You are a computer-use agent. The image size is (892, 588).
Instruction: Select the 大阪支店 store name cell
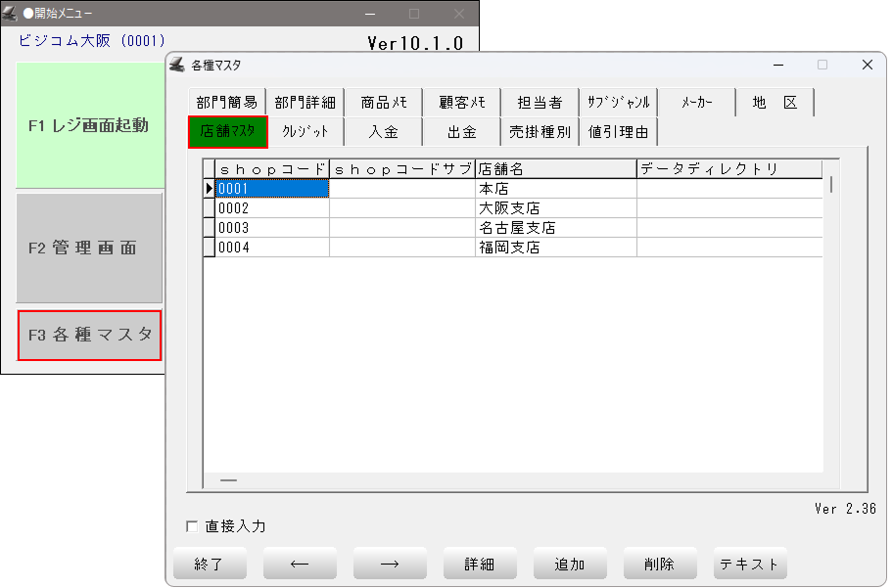tap(555, 208)
